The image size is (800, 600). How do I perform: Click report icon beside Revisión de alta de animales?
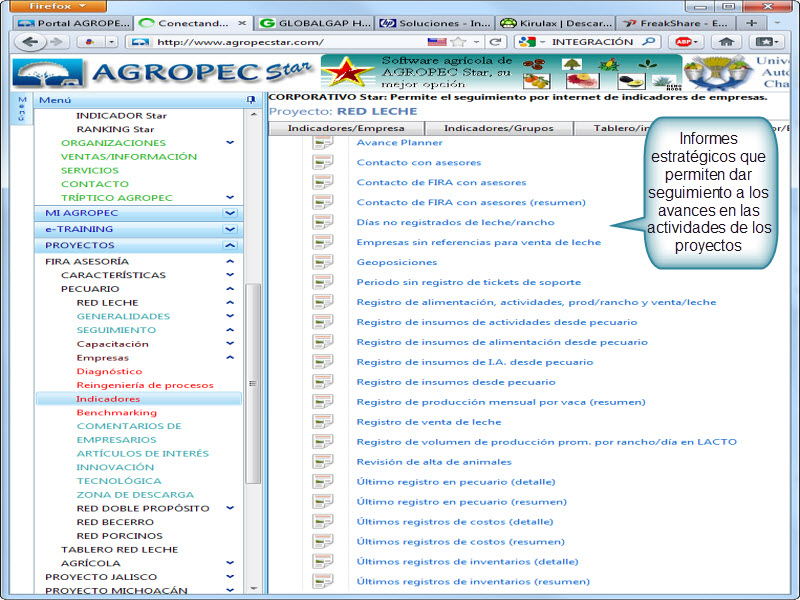click(322, 462)
